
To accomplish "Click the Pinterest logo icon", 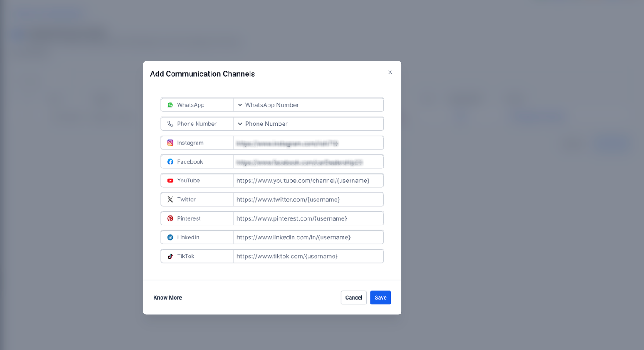I will coord(170,218).
